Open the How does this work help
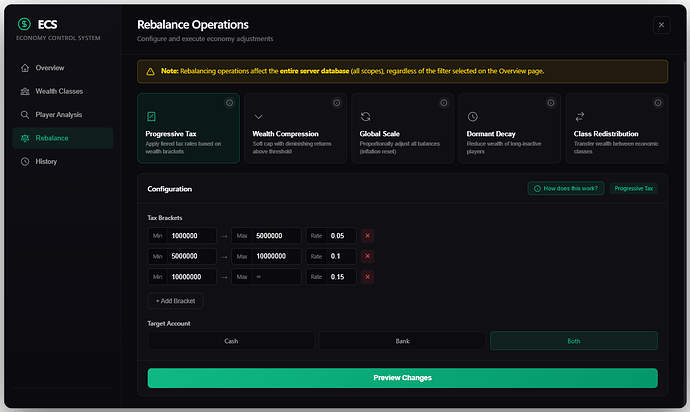 pos(566,188)
